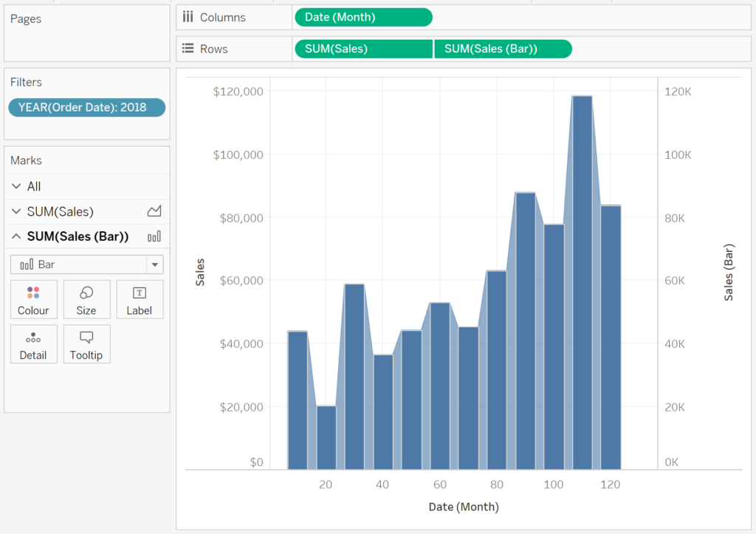Click the bar chart icon beside SUM(Sales (Bar))
This screenshot has height=534, width=756.
154,236
